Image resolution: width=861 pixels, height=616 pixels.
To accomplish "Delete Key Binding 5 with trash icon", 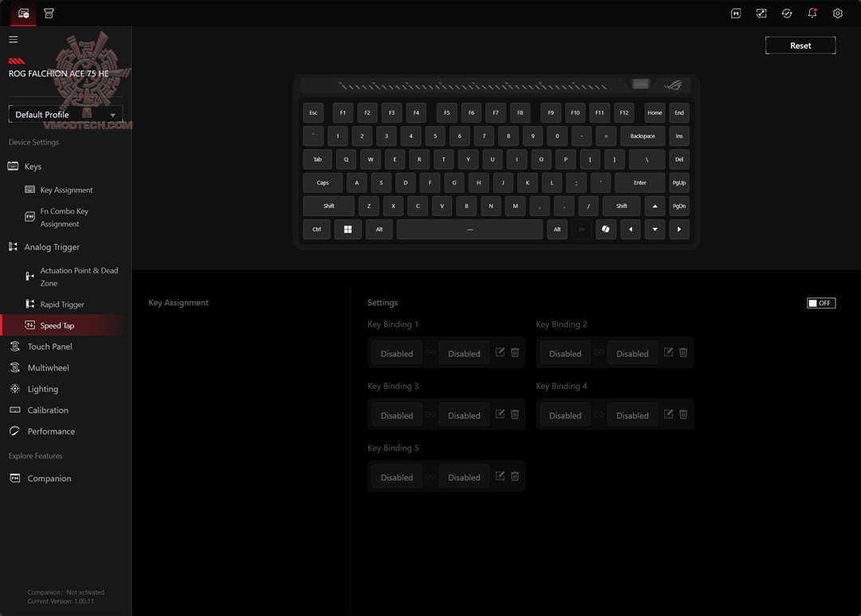I will click(x=514, y=476).
